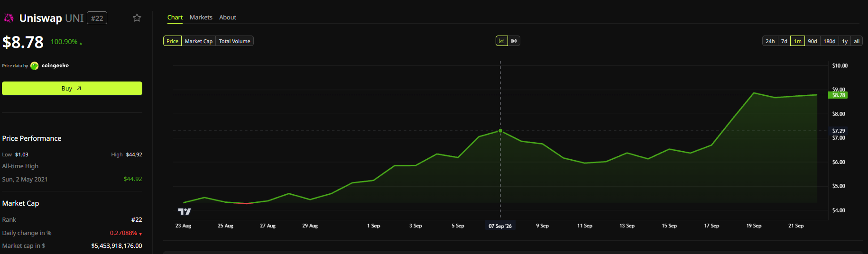The height and width of the screenshot is (254, 868).
Task: Set chart range to all
Action: [x=857, y=41]
